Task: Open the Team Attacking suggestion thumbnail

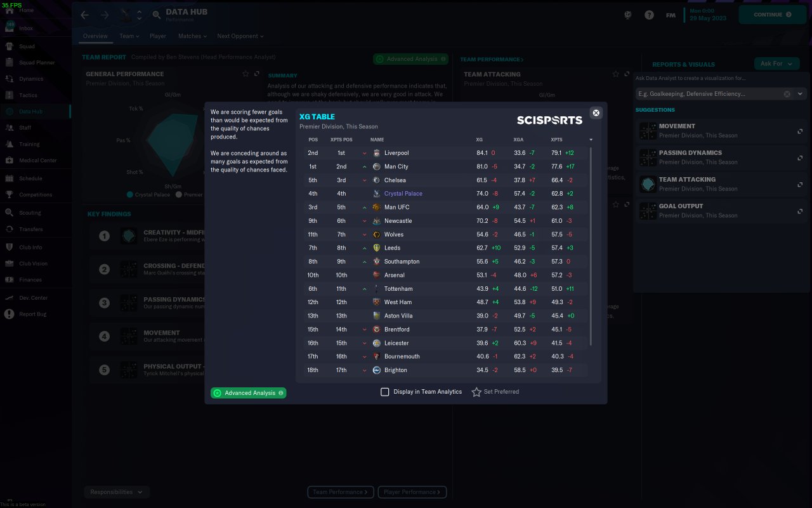Action: point(648,184)
